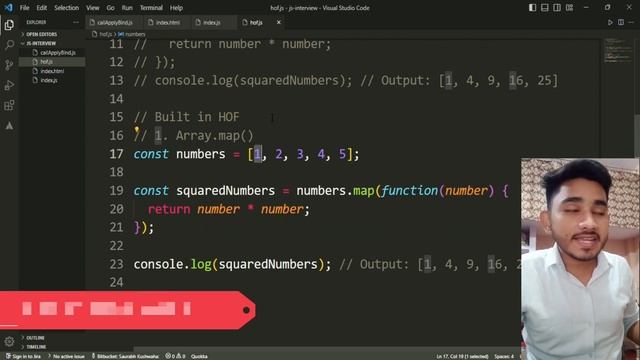Screen dimensions: 640x360
Task: Open the Atlassian triangle icon in activity bar
Action: point(9,126)
